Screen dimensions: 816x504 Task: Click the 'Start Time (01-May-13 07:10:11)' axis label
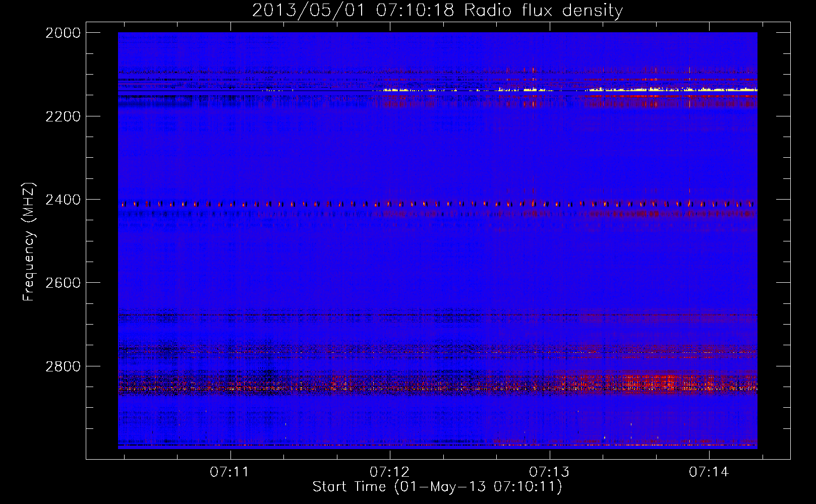437,487
